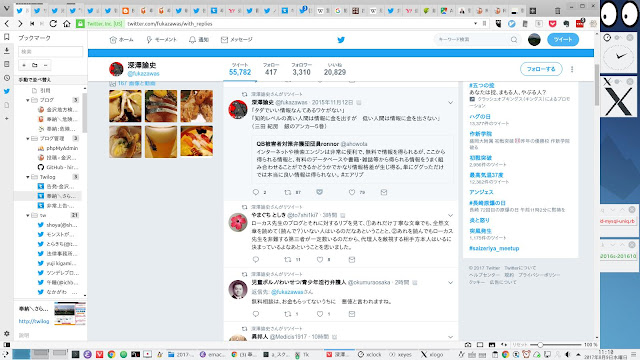The height and width of the screenshot is (360, 640).
Task: Add a web panel with the plus icon
Action: pyautogui.click(x=7, y=118)
